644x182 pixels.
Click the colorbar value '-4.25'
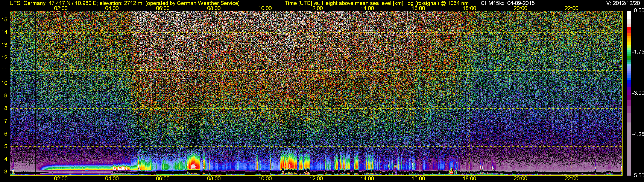[x=638, y=134]
